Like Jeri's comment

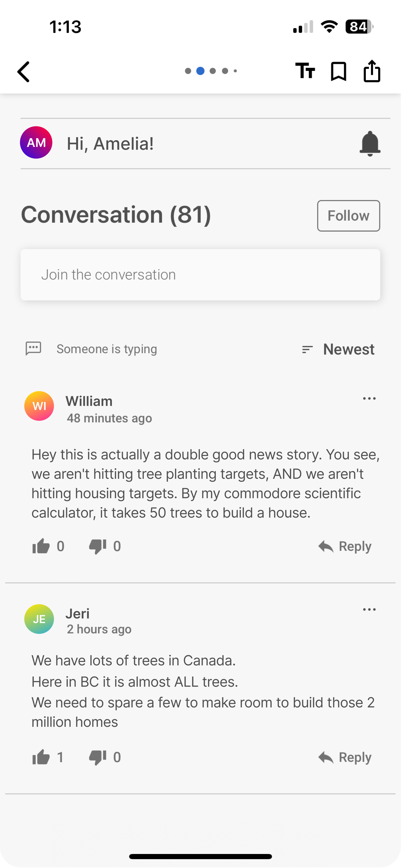[41, 757]
